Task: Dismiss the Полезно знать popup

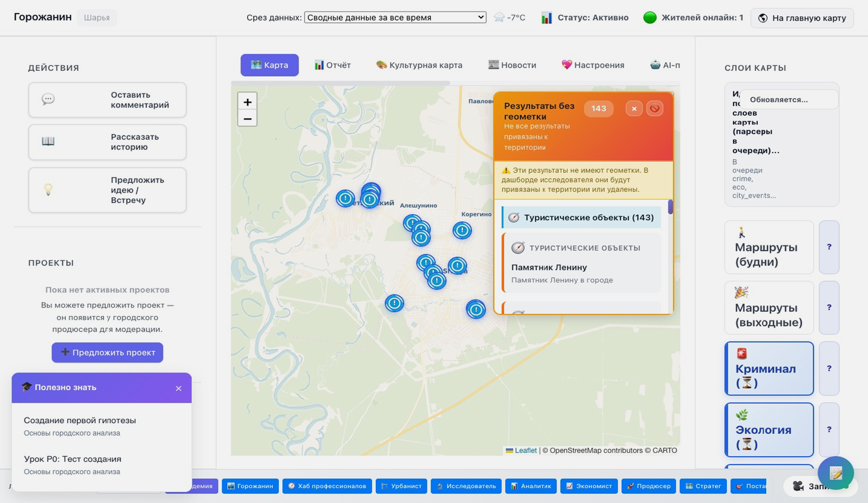Action: click(x=178, y=388)
